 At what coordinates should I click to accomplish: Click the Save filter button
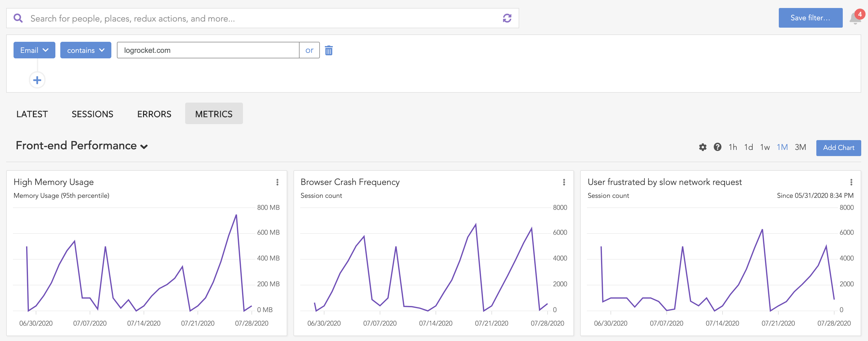[810, 18]
